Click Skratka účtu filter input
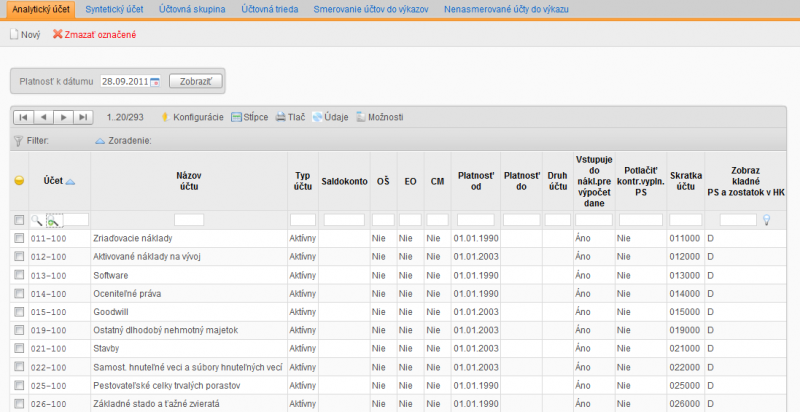800x412 pixels. click(x=686, y=220)
